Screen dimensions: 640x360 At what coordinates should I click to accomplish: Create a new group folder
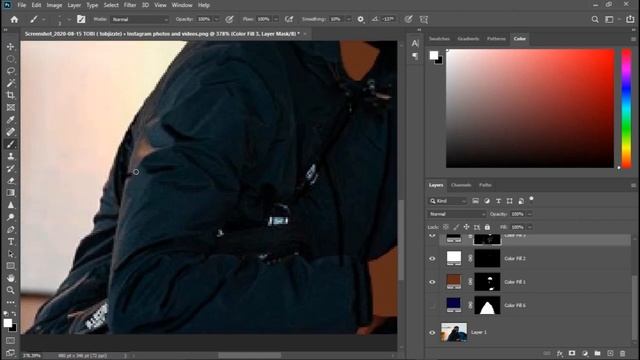click(x=598, y=353)
